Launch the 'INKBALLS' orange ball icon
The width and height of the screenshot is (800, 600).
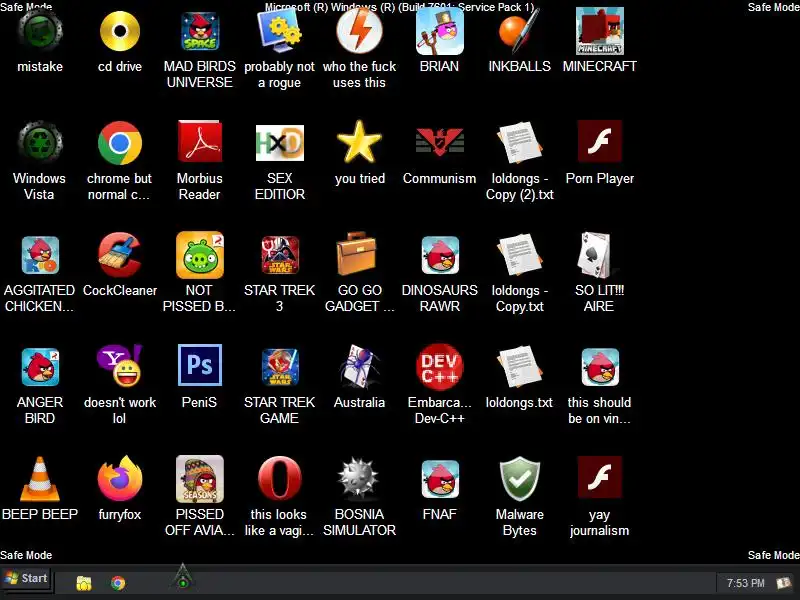click(x=519, y=31)
